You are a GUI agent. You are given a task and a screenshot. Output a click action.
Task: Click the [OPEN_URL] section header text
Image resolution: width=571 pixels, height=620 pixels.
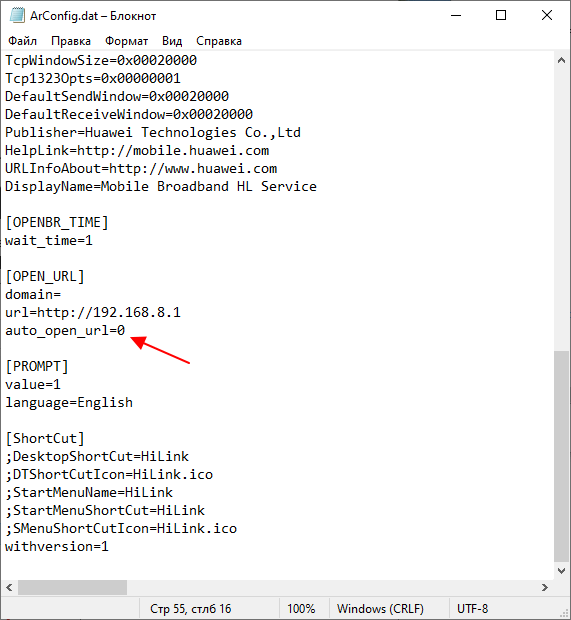[45, 276]
